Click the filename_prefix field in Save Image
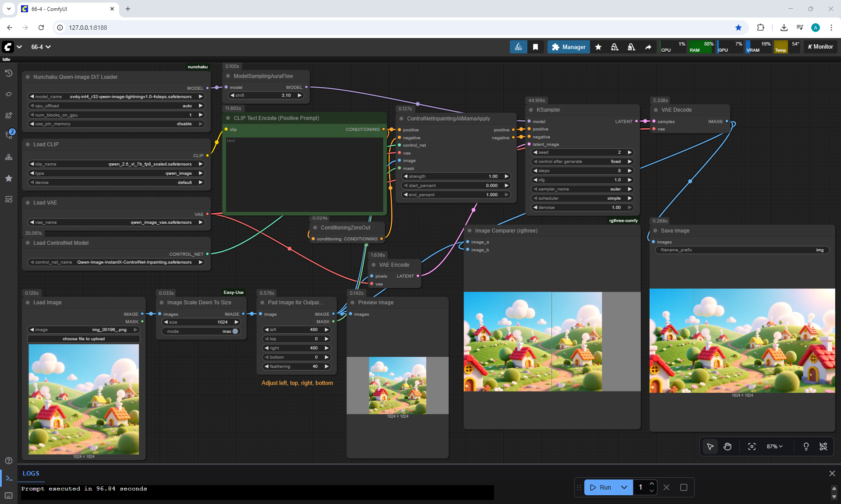The image size is (841, 504). (742, 250)
